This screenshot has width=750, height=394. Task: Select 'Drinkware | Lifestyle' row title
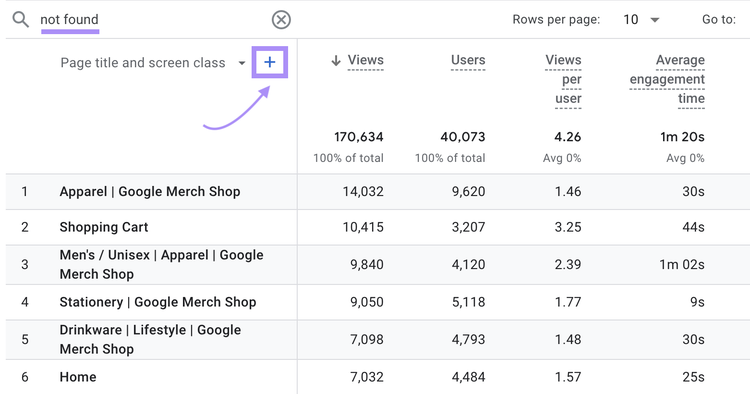pyautogui.click(x=150, y=339)
